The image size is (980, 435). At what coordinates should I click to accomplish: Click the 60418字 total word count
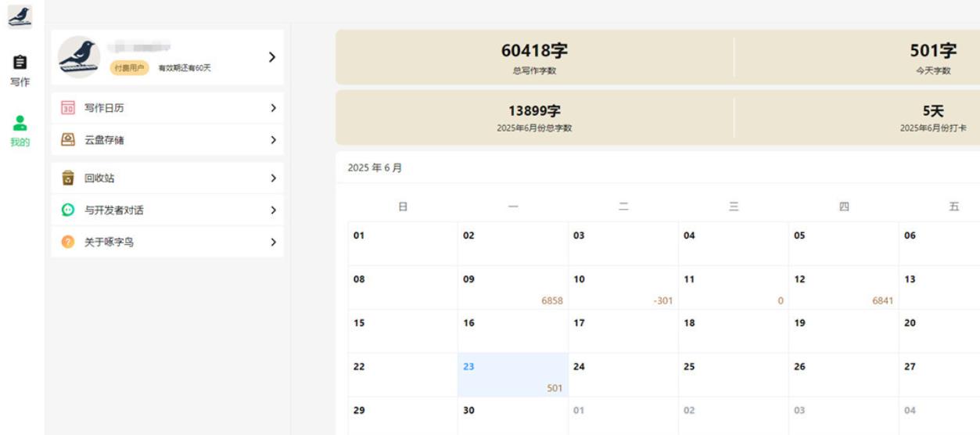pyautogui.click(x=534, y=51)
